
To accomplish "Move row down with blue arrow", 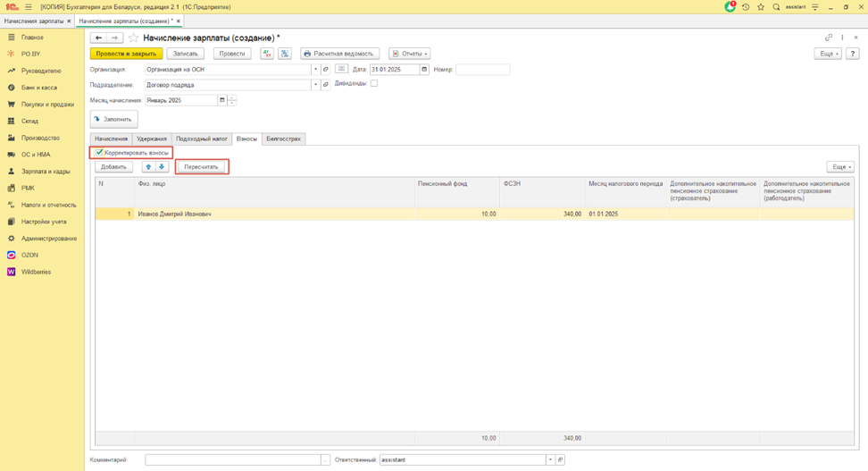I will pos(162,167).
